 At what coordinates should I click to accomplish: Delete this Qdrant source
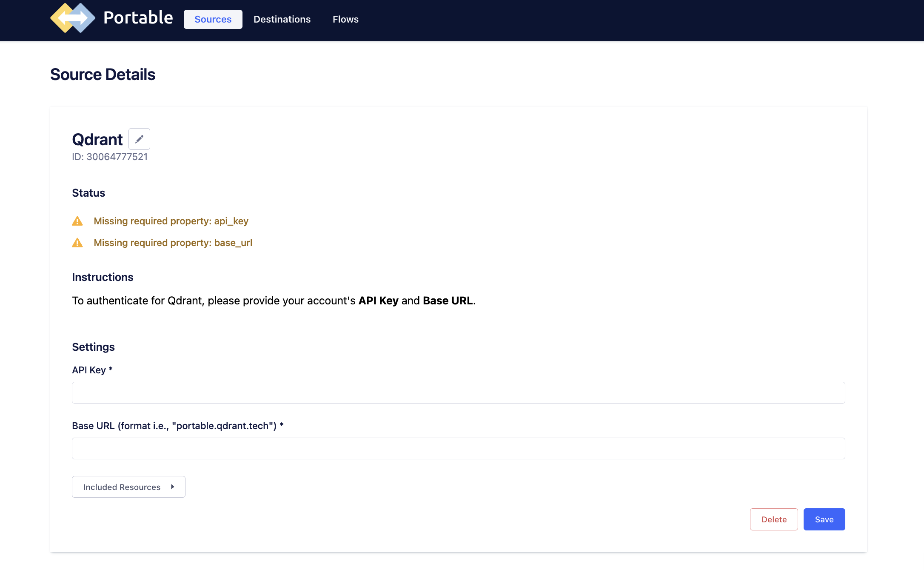coord(774,519)
